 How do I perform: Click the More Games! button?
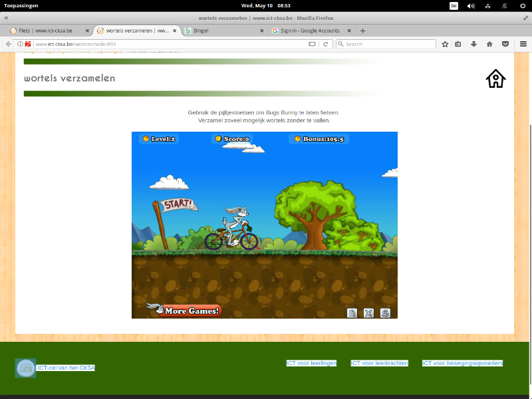pyautogui.click(x=185, y=310)
